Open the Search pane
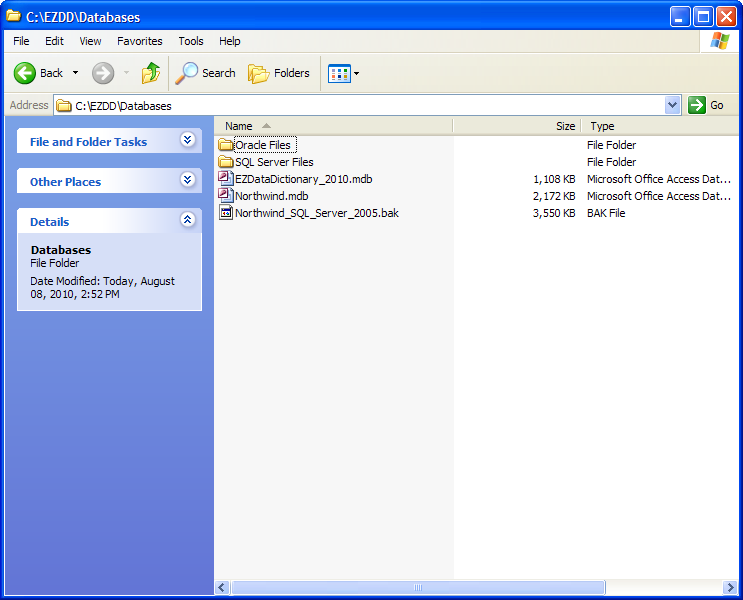Viewport: 743px width, 600px height. [x=206, y=73]
